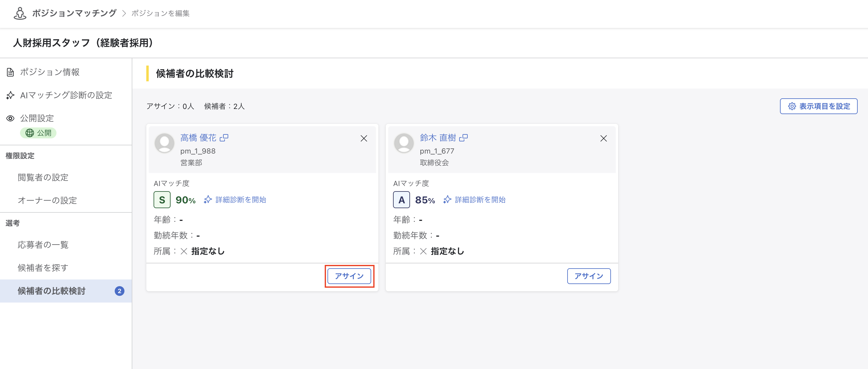The height and width of the screenshot is (369, 868).
Task: Assign 鈴木 直樹 with アサイン button
Action: [589, 276]
